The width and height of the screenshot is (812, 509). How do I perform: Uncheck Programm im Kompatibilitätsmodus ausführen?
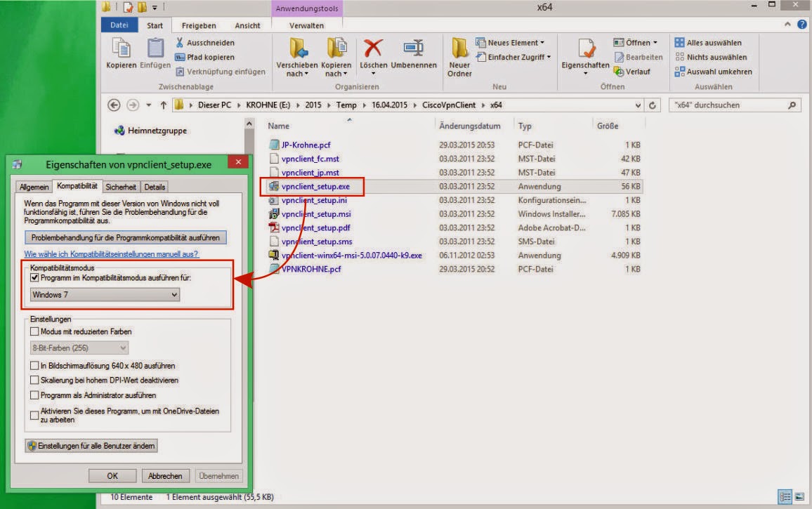[34, 278]
